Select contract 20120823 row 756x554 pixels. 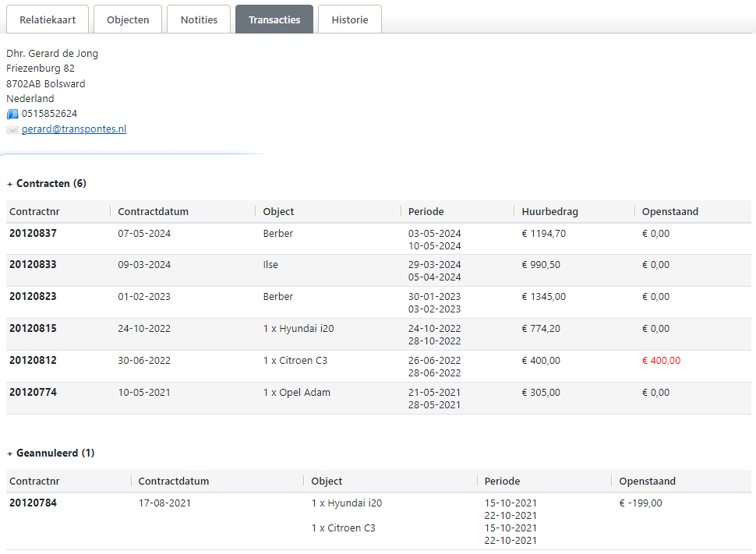coord(33,297)
